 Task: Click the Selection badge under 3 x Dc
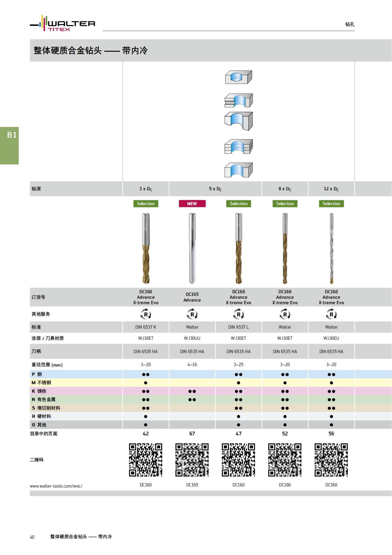(x=146, y=203)
